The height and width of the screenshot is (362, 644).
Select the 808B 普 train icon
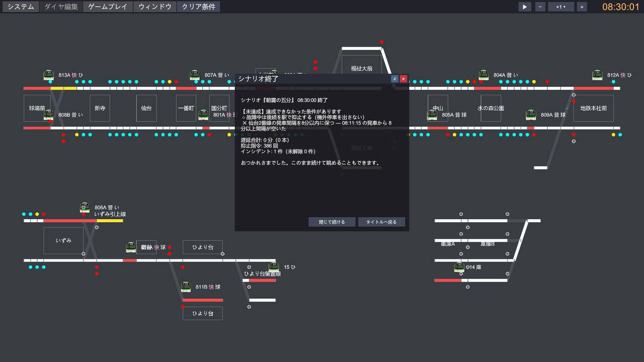[x=48, y=115]
